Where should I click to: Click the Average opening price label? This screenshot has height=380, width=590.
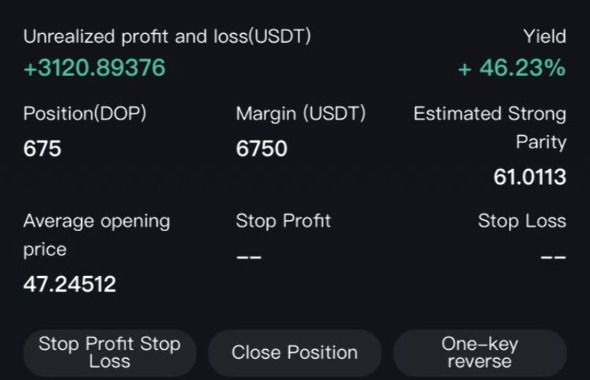97,235
